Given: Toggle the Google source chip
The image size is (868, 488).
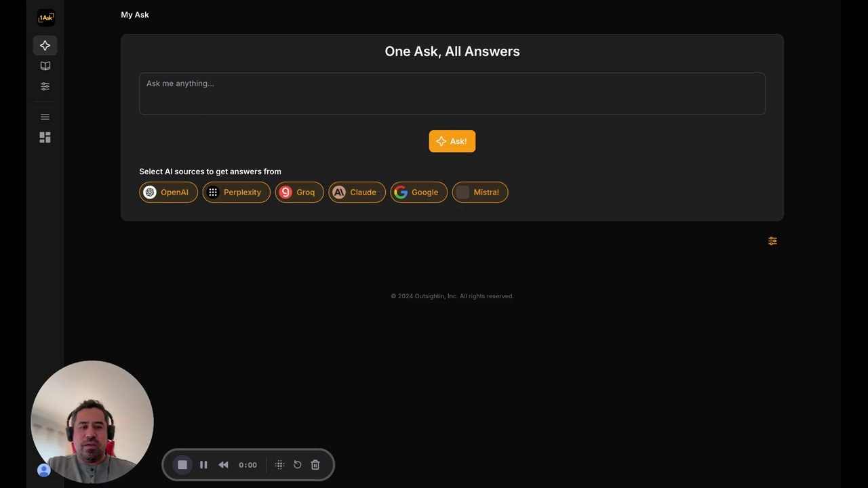Looking at the screenshot, I should (x=419, y=192).
